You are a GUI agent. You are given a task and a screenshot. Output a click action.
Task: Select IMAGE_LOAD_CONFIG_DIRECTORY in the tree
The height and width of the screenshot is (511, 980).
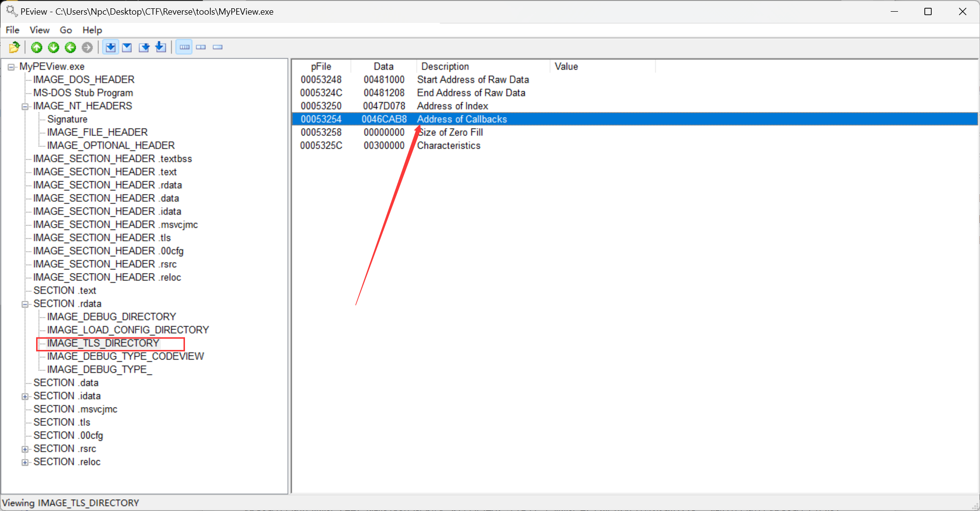tap(128, 330)
